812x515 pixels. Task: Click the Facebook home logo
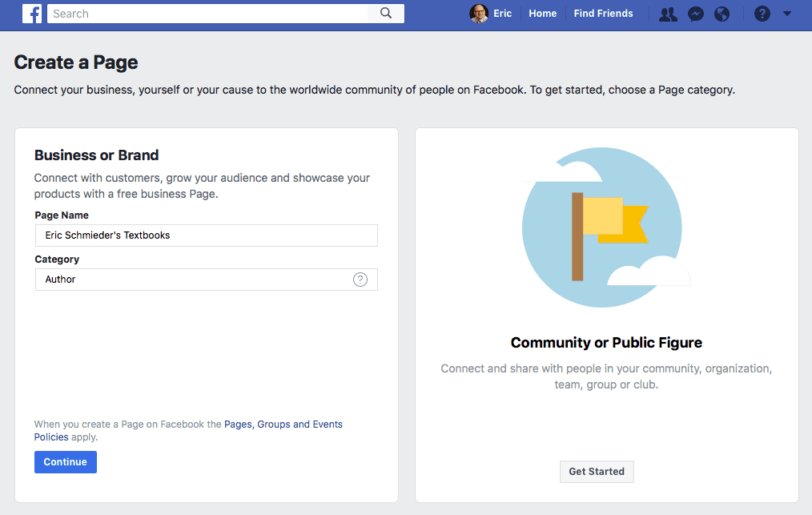32,14
